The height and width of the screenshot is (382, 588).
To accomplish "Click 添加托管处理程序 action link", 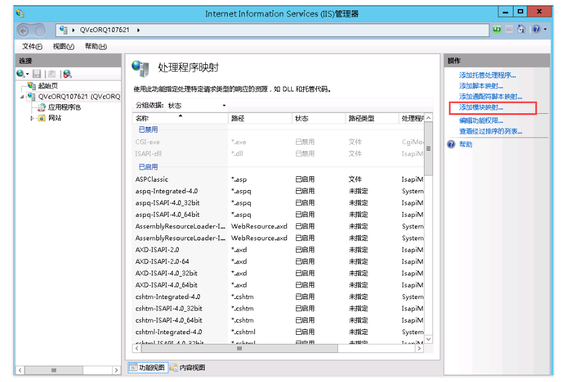I will pos(487,75).
